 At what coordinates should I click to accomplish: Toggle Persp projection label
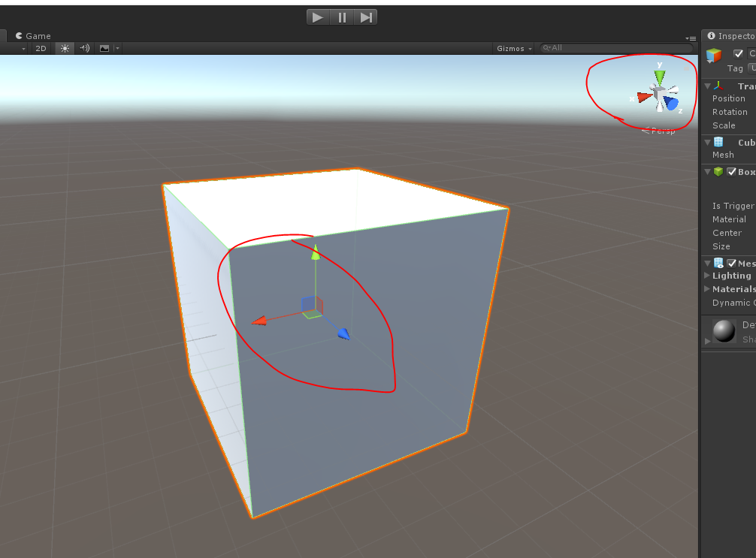658,131
